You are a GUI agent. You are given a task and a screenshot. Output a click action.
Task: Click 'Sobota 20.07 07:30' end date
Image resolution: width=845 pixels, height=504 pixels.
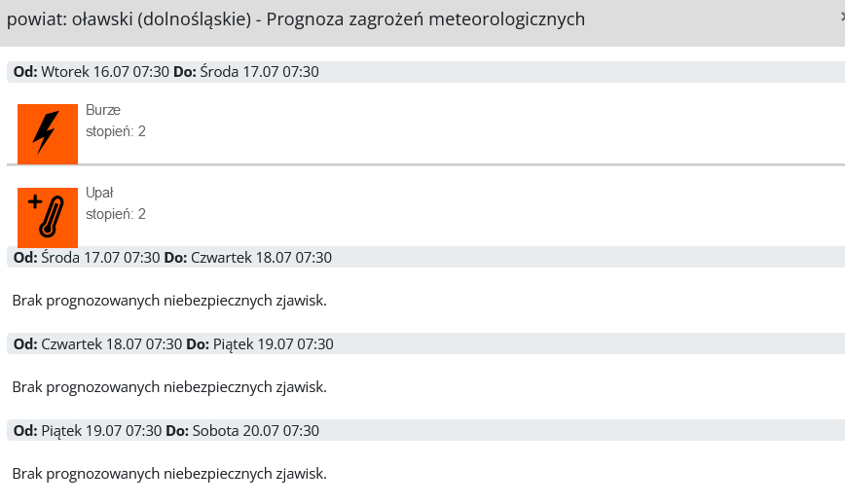click(255, 431)
